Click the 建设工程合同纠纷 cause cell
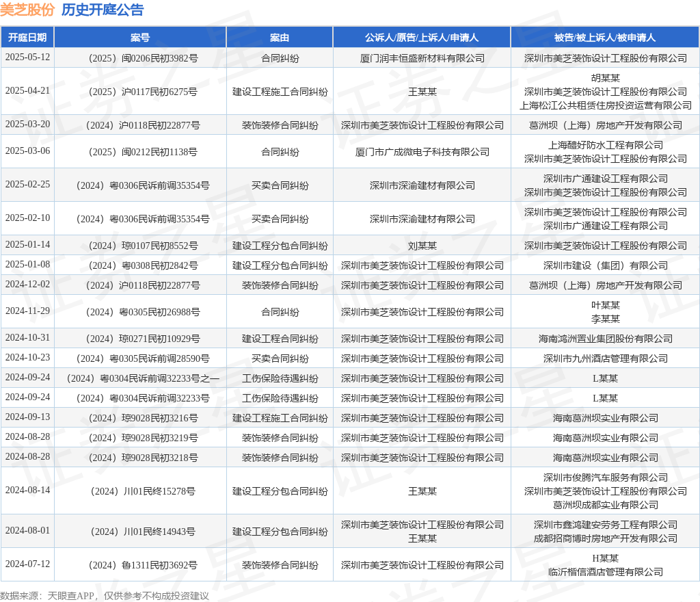700x602 pixels. coord(280,339)
